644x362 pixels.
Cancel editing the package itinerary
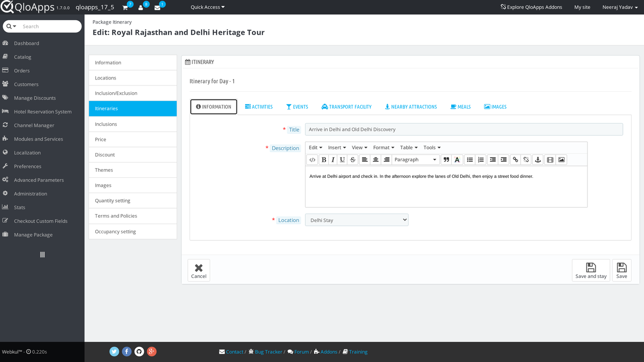[199, 270]
